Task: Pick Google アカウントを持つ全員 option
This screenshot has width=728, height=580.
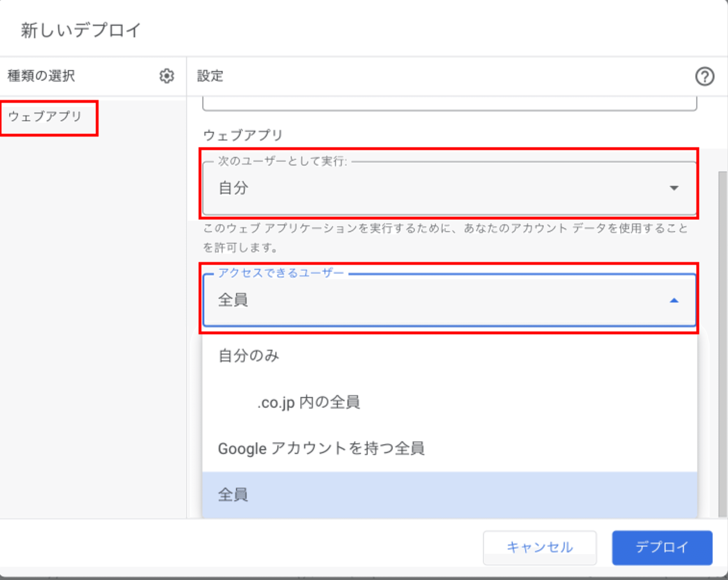Action: click(321, 449)
